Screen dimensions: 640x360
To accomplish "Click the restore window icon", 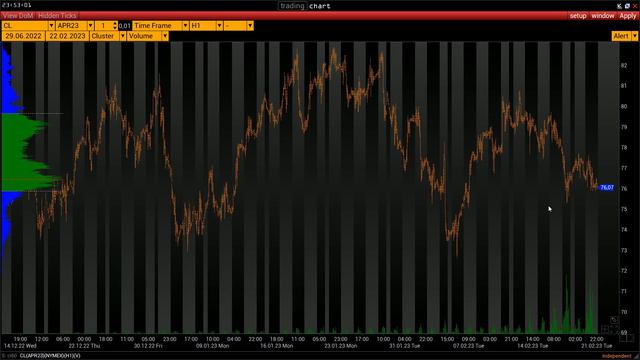I will tap(627, 6).
